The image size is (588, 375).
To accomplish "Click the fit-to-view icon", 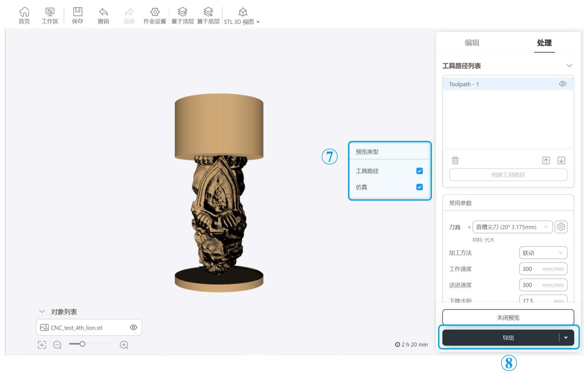I will [x=42, y=345].
